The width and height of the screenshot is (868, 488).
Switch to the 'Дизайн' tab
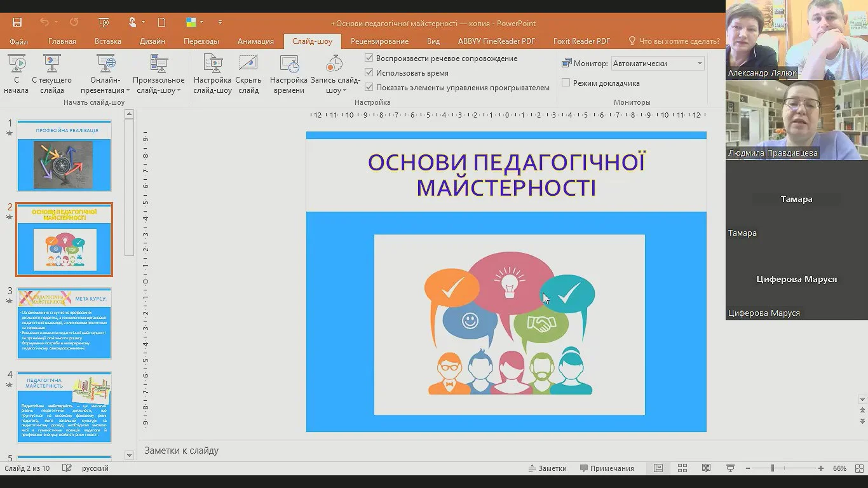(153, 41)
